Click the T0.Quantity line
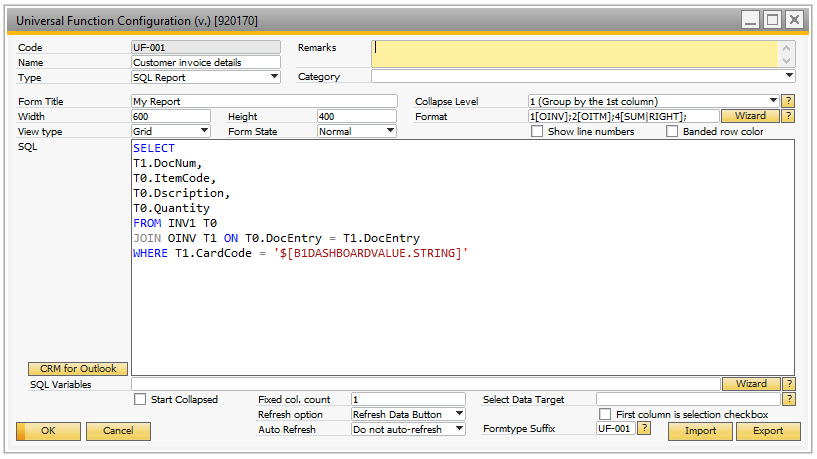The image size is (817, 459). (171, 208)
